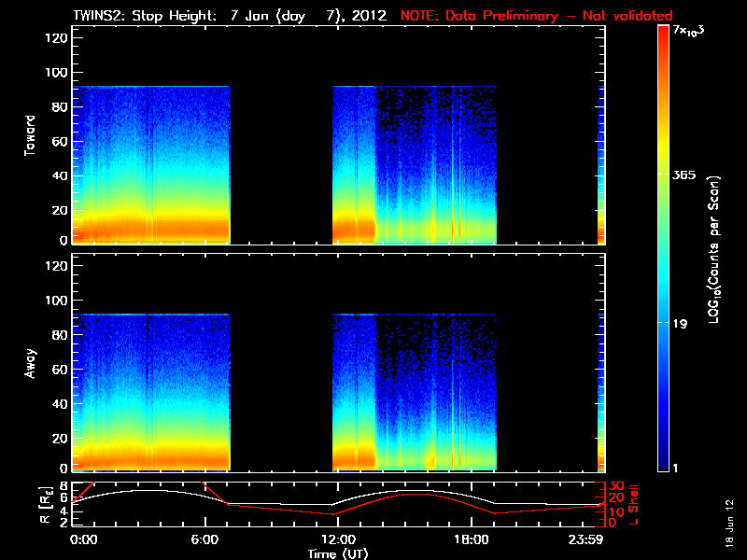This screenshot has width=747, height=560.
Task: Click the black data gap in Away panel
Action: 281,393
